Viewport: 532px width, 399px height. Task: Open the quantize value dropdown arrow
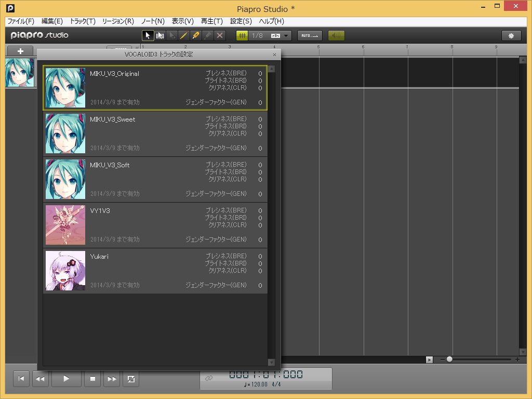[x=286, y=36]
